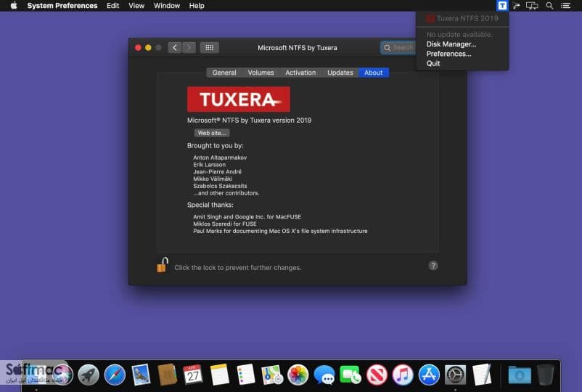Click the name 'Mikko Välimäki'

click(x=213, y=179)
